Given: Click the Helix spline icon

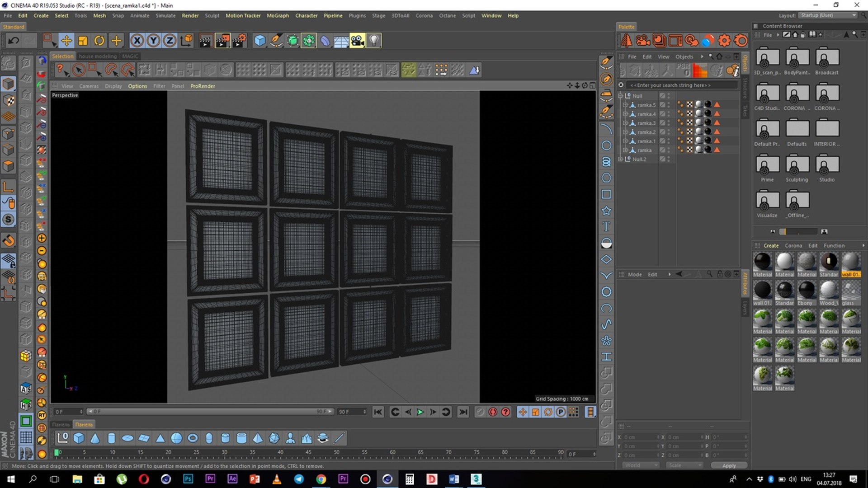Looking at the screenshot, I should 606,162.
